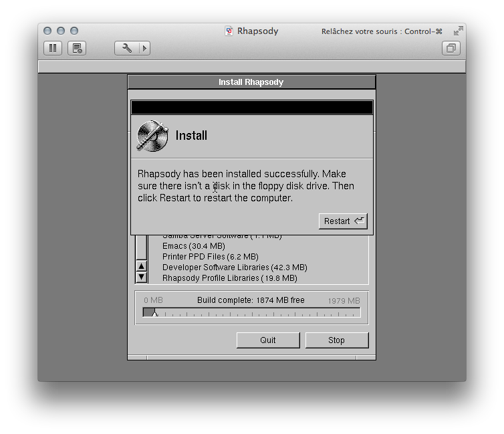Click the zoom window button
This screenshot has width=504, height=434.
[x=74, y=31]
